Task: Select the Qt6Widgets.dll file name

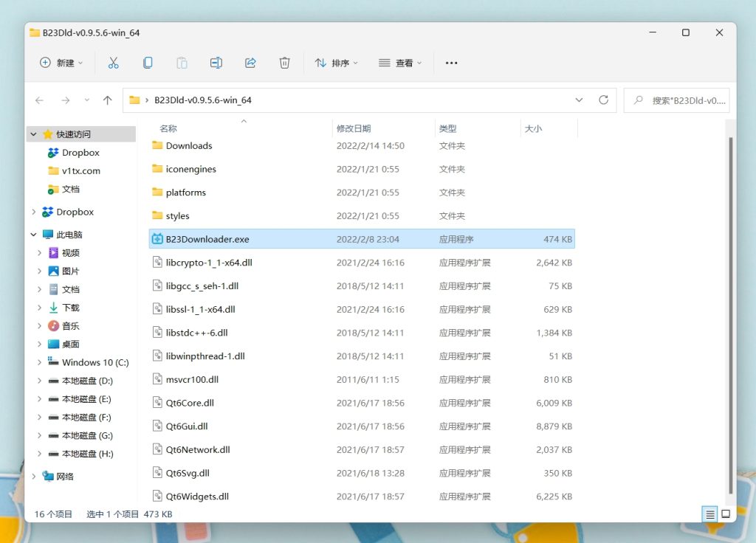Action: click(197, 497)
